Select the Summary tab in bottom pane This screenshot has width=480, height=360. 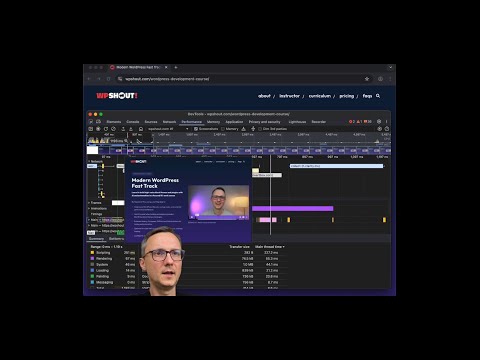96,239
